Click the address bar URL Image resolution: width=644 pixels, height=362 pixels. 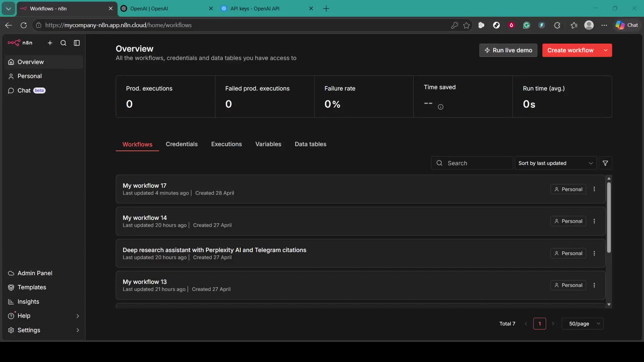[x=118, y=25]
